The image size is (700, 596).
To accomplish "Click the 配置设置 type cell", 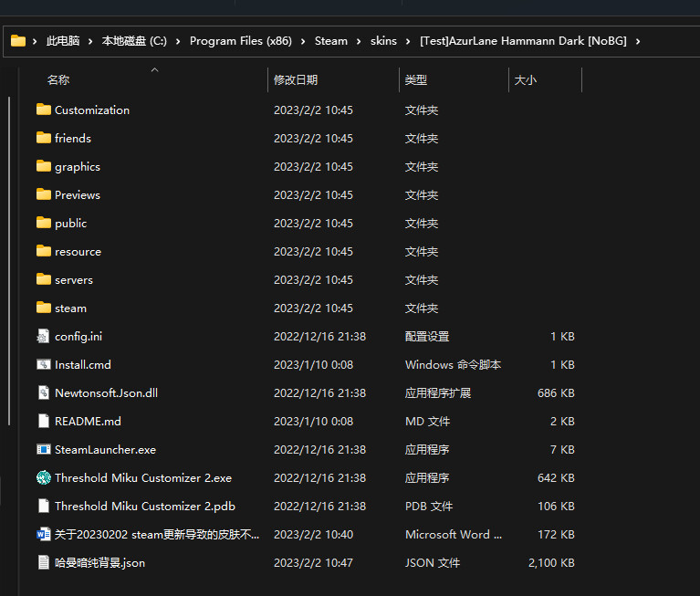I will pyautogui.click(x=427, y=337).
